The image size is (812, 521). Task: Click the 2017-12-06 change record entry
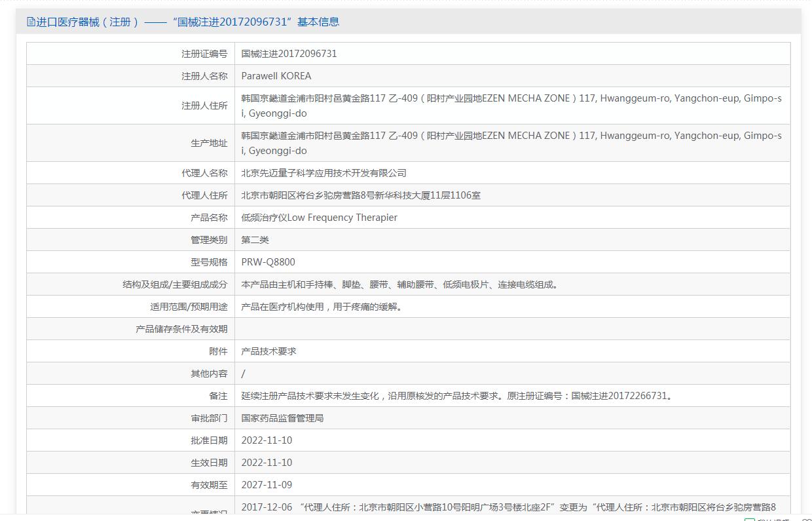508,507
